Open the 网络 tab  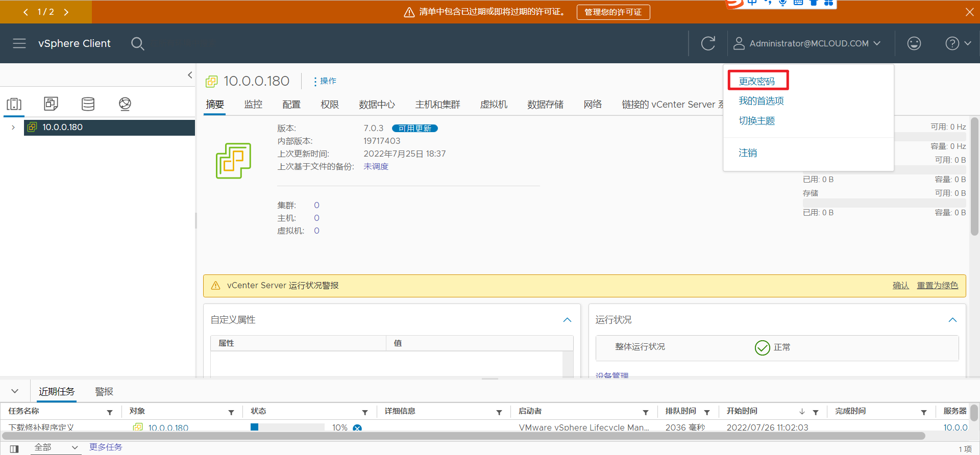pyautogui.click(x=593, y=105)
